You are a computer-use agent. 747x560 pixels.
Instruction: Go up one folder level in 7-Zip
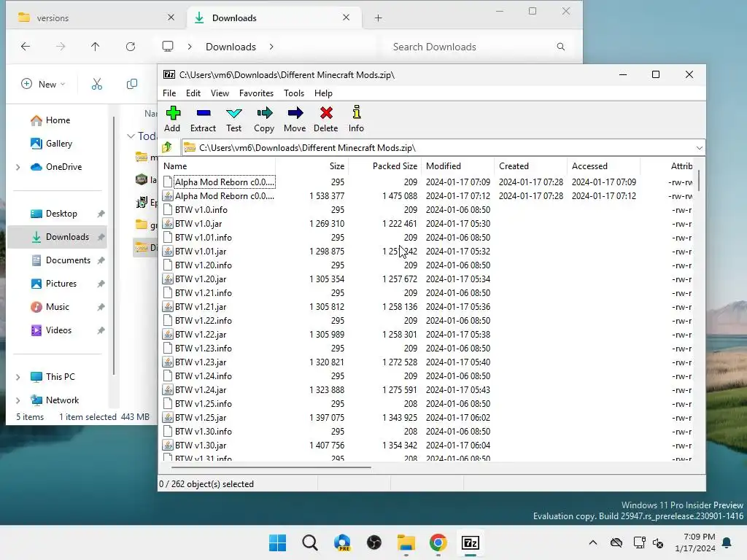click(167, 147)
